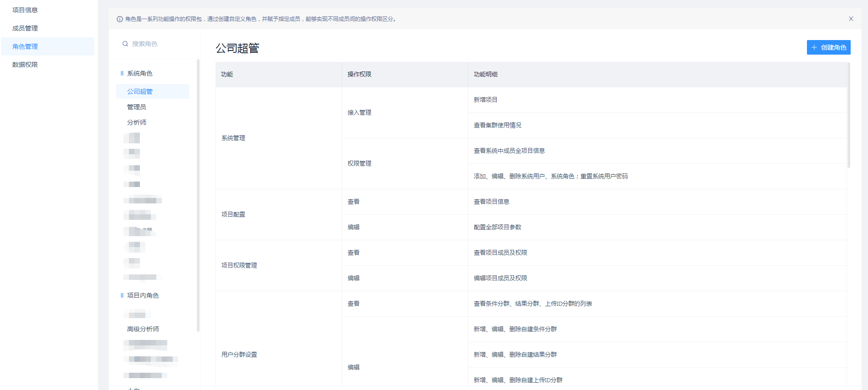Collapse the 系统角色 group

click(139, 73)
